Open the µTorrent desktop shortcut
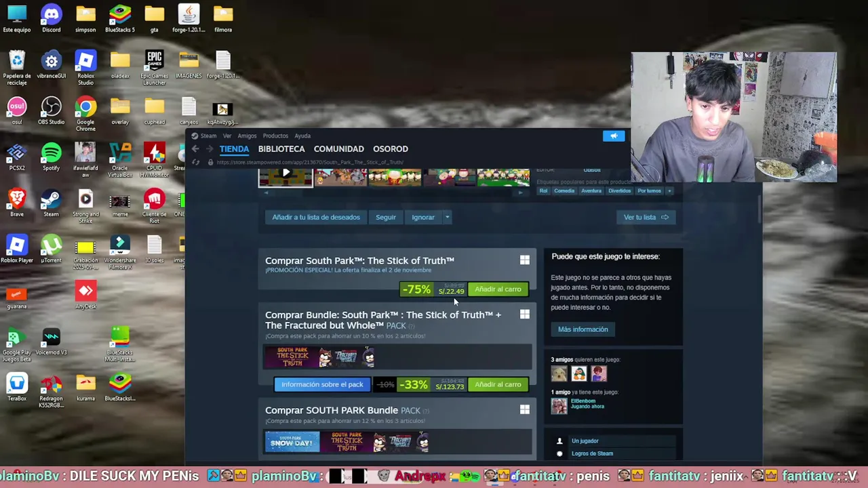The height and width of the screenshot is (488, 868). [x=51, y=249]
